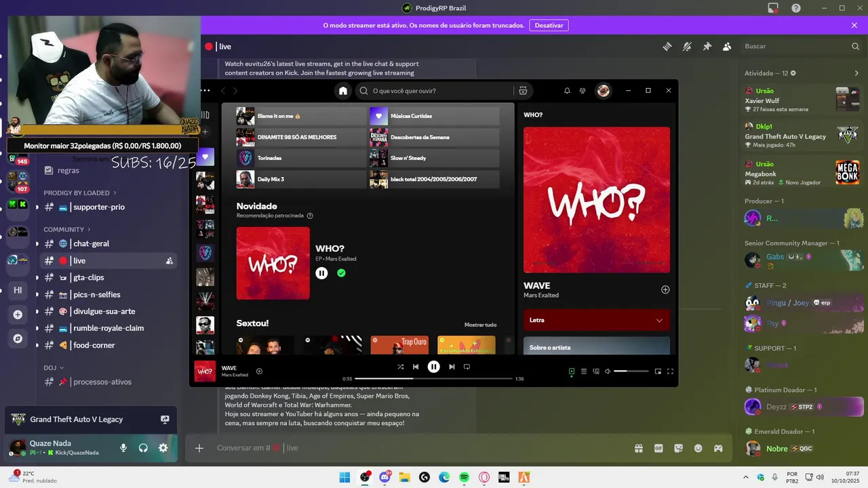Image resolution: width=868 pixels, height=488 pixels.
Task: Open 'Sobre o artista' card
Action: [x=597, y=346]
